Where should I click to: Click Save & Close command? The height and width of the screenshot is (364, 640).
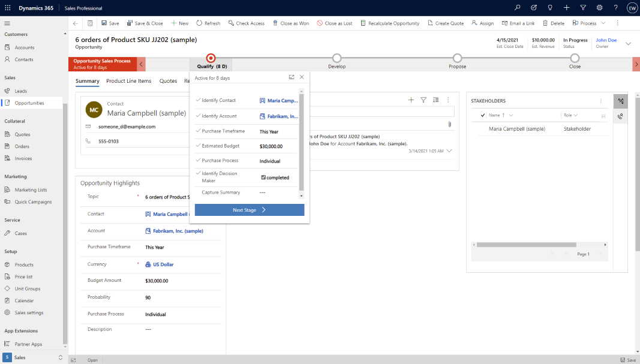tap(145, 23)
